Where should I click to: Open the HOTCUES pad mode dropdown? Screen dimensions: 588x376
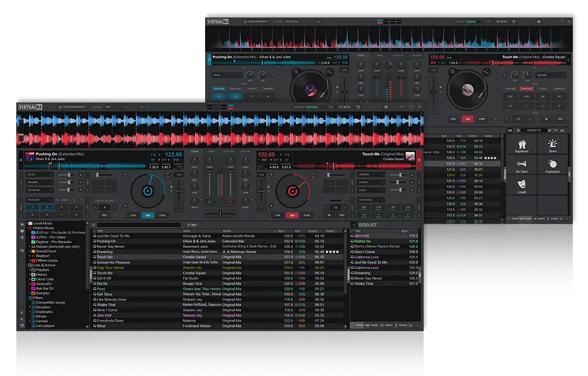point(40,200)
